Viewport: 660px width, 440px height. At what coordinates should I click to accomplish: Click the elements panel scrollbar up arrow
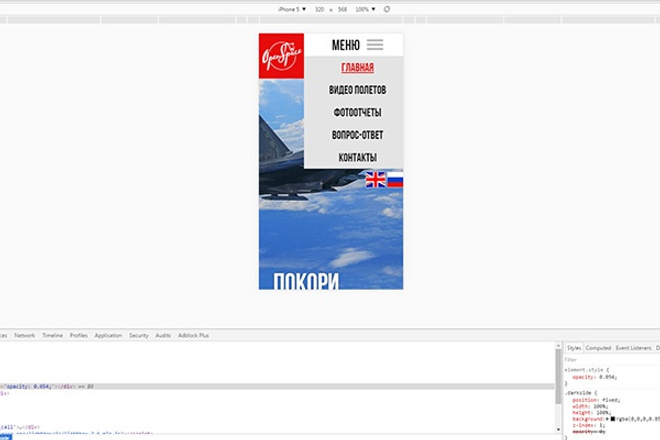coord(559,346)
